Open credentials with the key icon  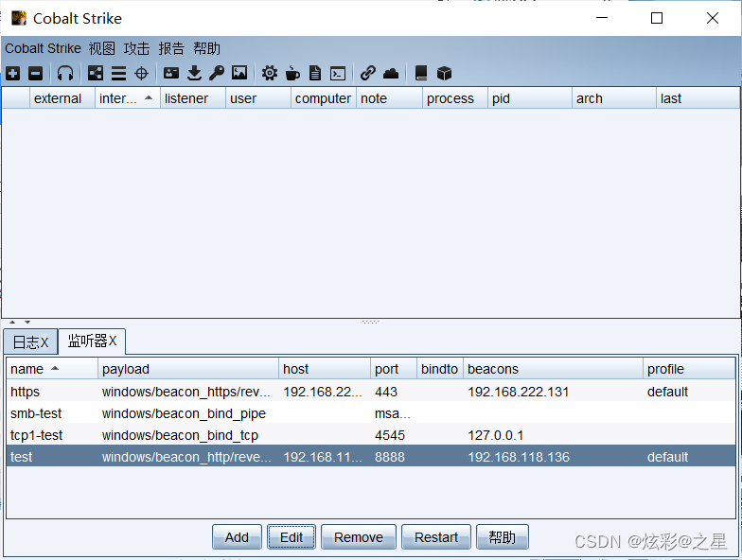(x=217, y=73)
